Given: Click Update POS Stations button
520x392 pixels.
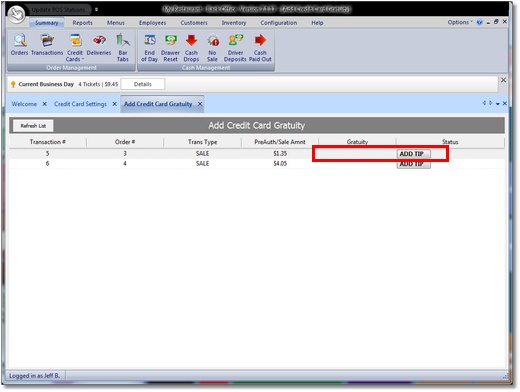Looking at the screenshot, I should pos(58,10).
